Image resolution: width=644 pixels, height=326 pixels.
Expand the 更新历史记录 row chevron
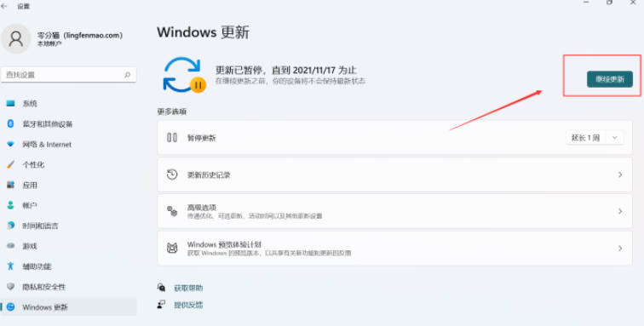(620, 174)
